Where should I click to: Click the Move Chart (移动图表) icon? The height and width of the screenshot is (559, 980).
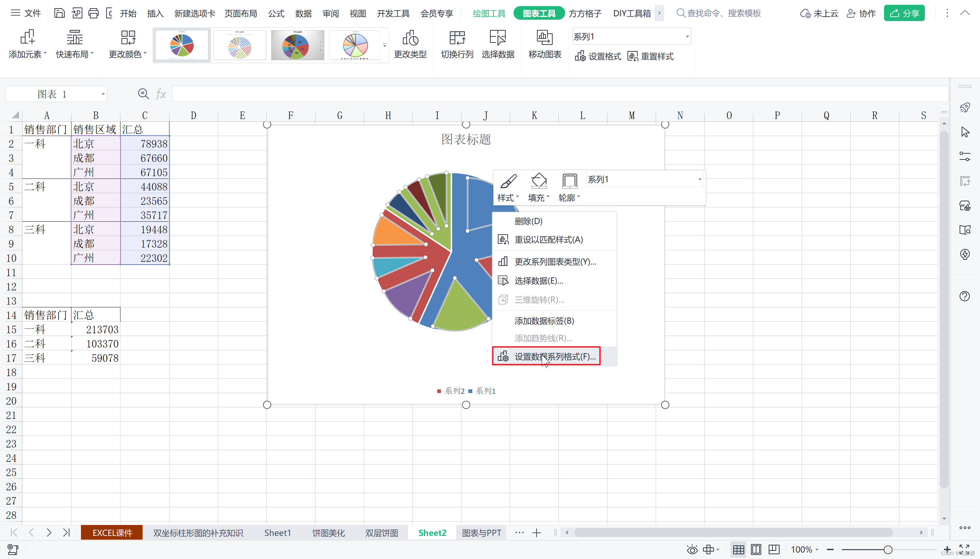click(x=544, y=38)
